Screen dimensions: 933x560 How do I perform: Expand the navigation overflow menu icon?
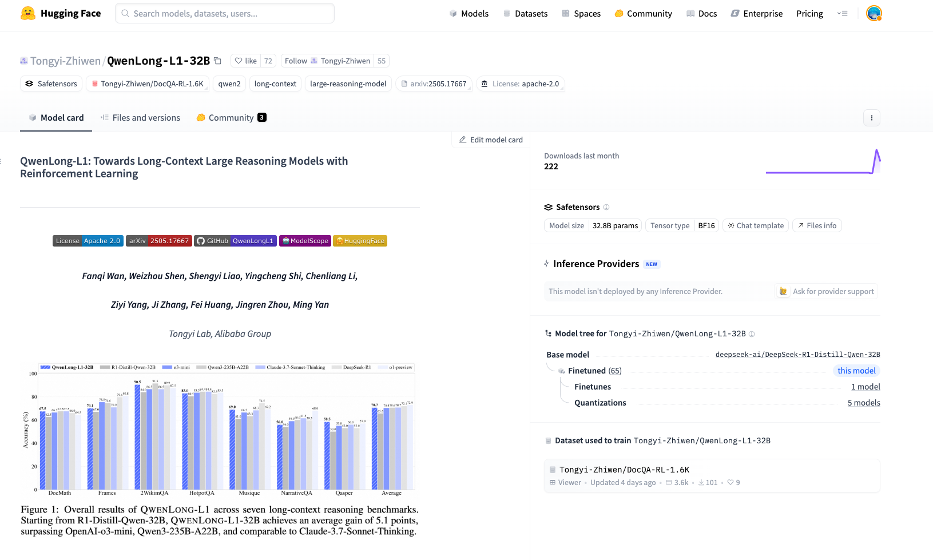coord(842,13)
